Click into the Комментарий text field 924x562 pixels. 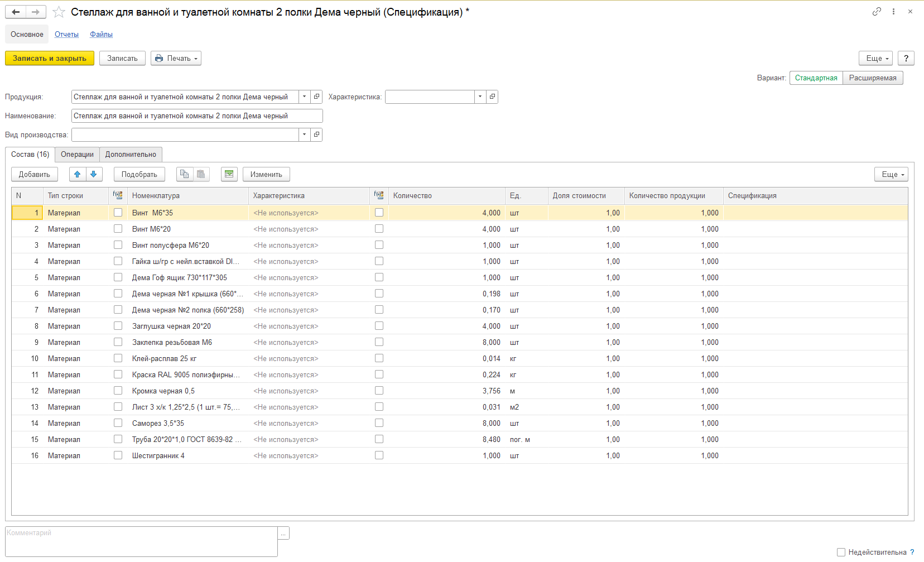(141, 541)
